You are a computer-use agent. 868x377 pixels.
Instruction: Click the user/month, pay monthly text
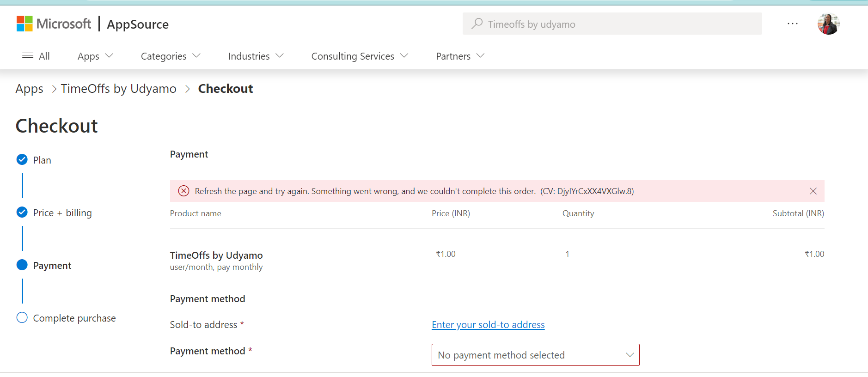pos(216,267)
